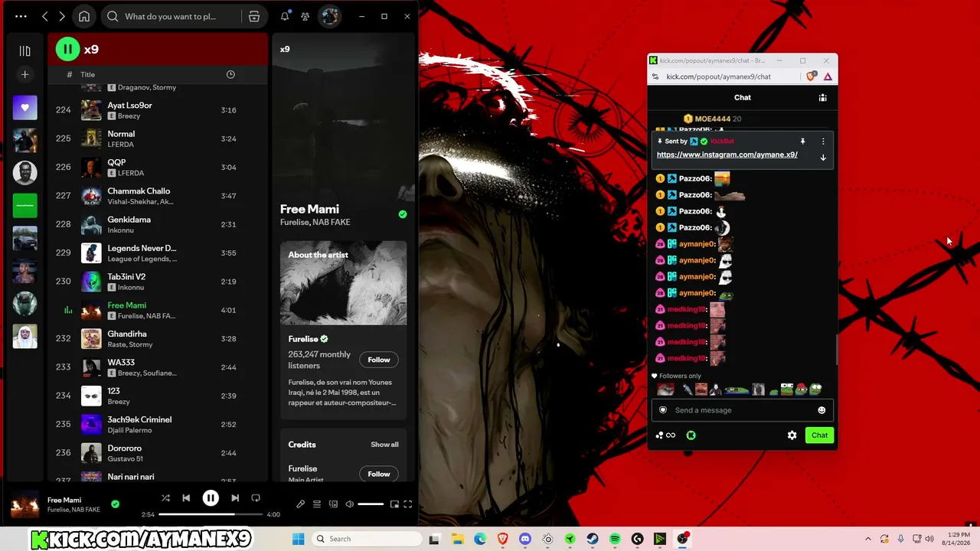Open the Browse icon in Spotify search bar

[x=254, y=16]
